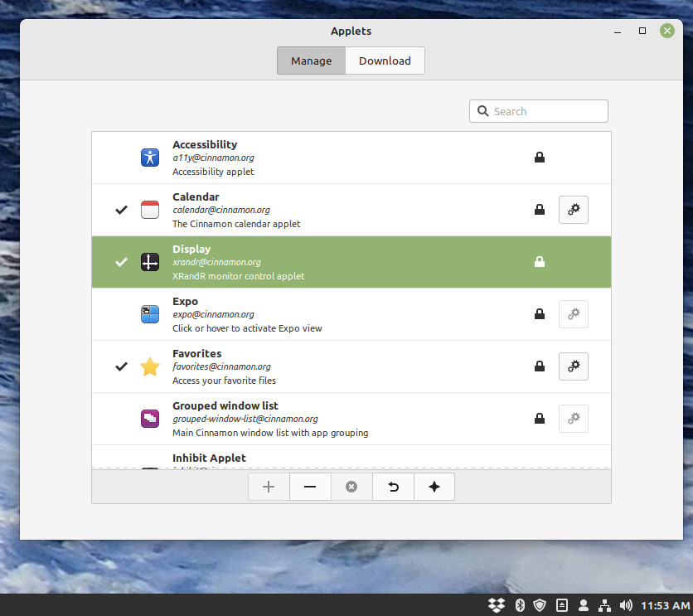Click the Grouped window list icon

pos(149,418)
